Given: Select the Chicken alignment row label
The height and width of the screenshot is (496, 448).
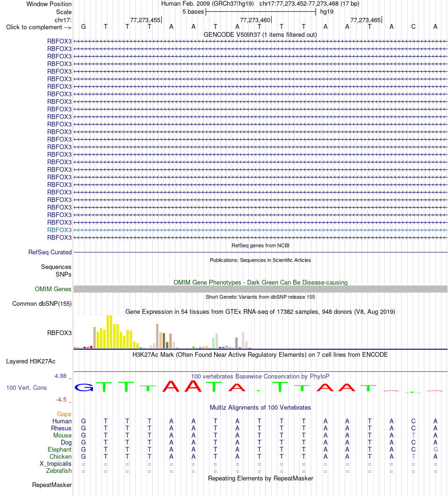Looking at the screenshot, I should coord(61,456).
